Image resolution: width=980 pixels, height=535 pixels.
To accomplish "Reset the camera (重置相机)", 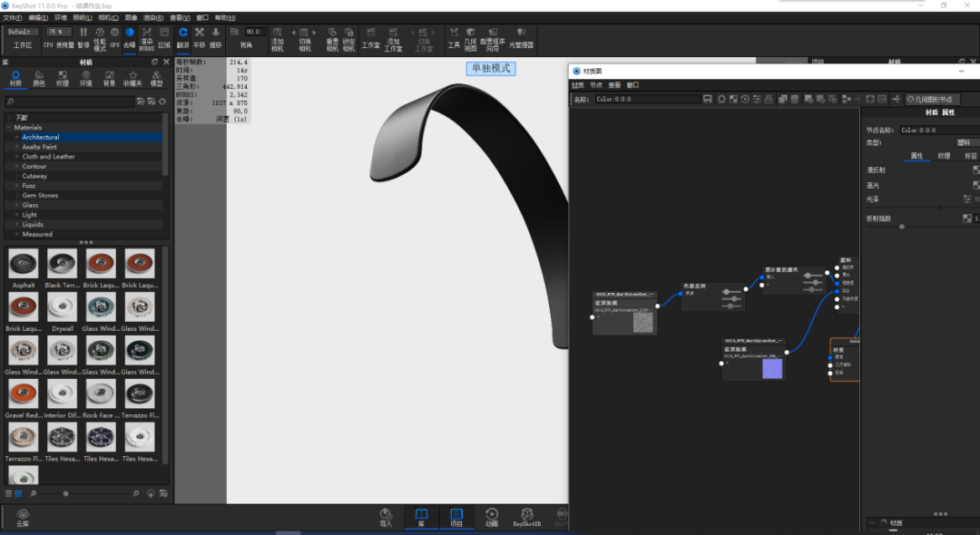I will [332, 39].
